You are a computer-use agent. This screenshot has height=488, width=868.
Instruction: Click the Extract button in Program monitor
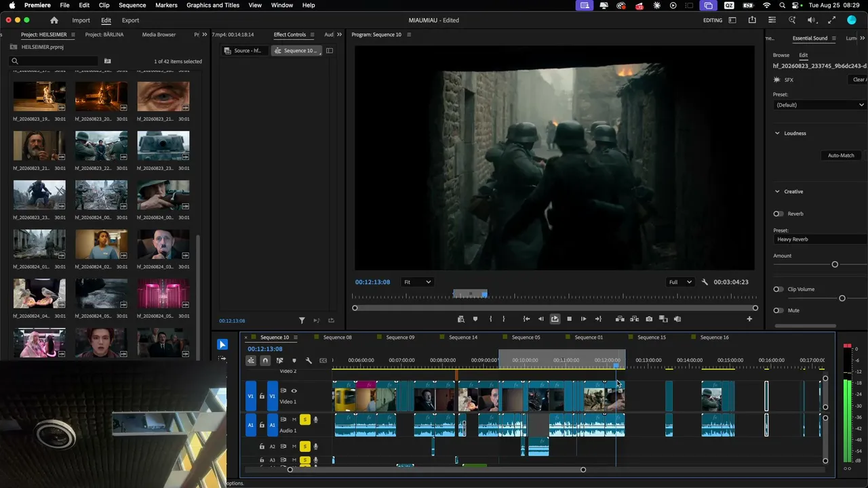[x=634, y=319]
